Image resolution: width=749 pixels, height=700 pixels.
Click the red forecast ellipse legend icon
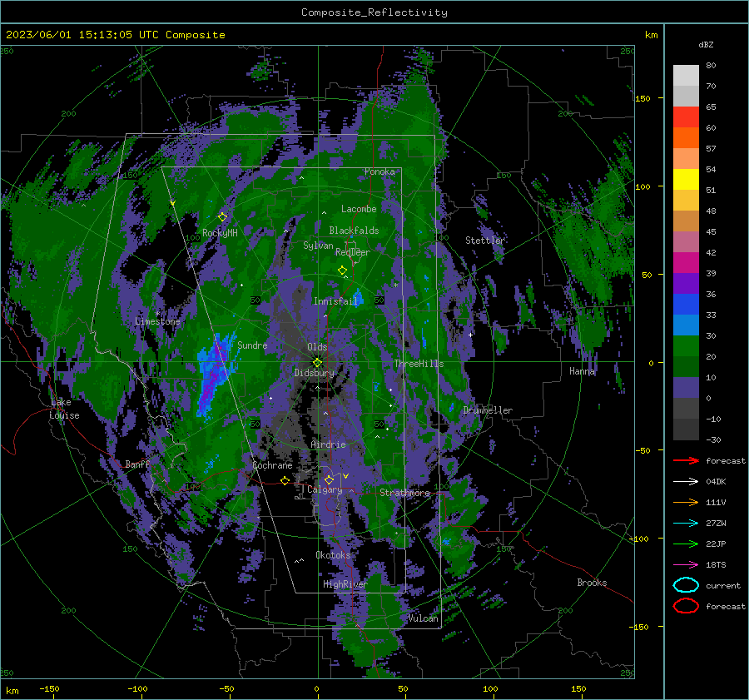[x=686, y=606]
